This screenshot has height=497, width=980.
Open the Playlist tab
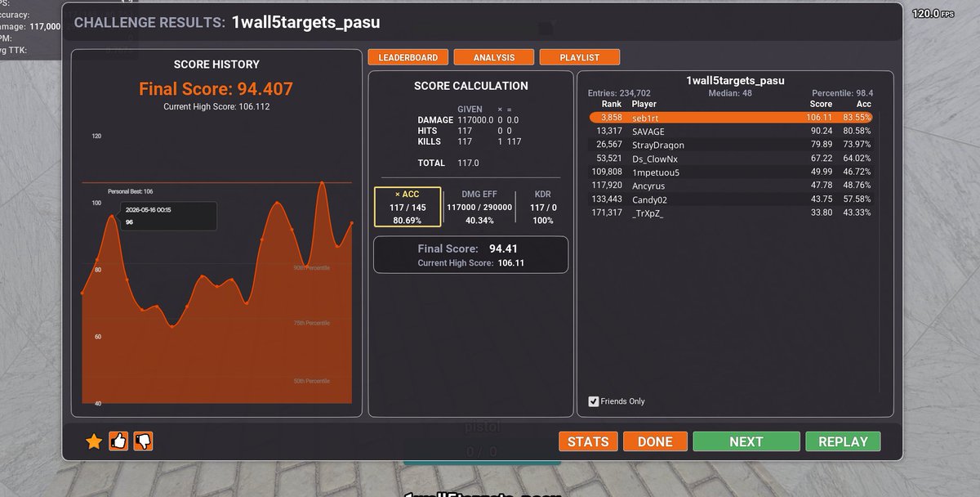coord(580,57)
